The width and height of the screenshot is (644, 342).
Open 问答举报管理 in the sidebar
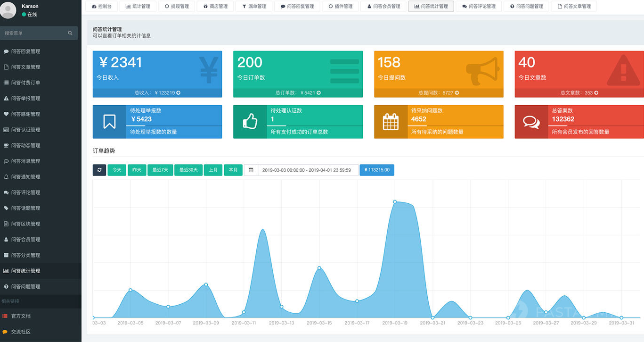coord(25,98)
